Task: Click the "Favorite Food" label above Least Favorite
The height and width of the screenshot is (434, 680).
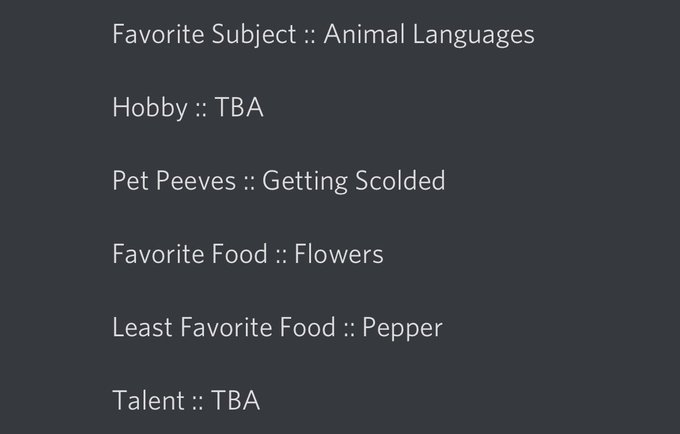Action: pyautogui.click(x=190, y=254)
